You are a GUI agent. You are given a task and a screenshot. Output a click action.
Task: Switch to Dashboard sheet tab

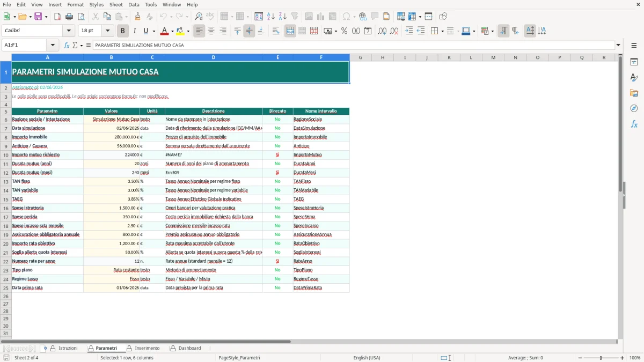click(x=189, y=348)
